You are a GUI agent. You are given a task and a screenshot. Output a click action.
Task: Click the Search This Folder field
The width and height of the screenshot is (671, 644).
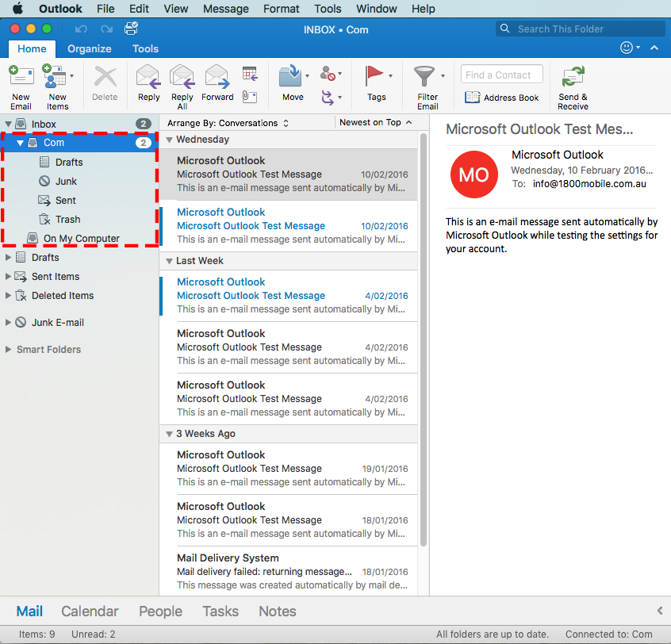(x=581, y=29)
